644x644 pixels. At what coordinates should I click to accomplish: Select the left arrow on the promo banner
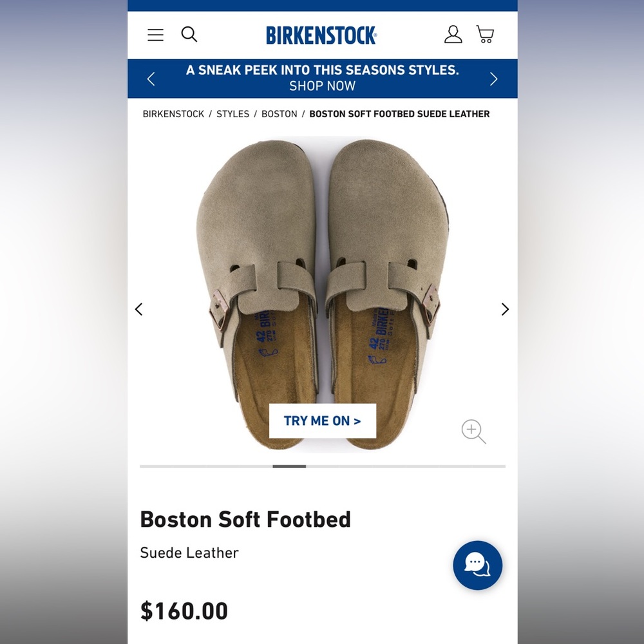click(x=151, y=78)
